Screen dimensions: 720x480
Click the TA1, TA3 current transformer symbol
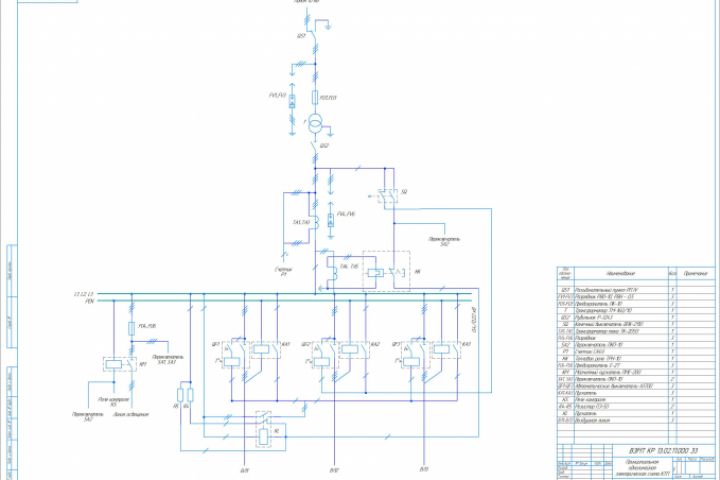[x=316, y=223]
